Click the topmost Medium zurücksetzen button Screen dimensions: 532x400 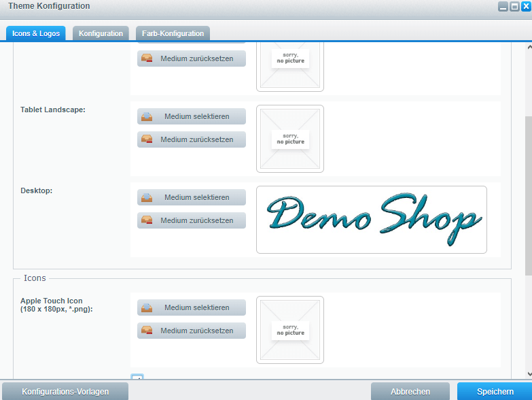click(192, 59)
